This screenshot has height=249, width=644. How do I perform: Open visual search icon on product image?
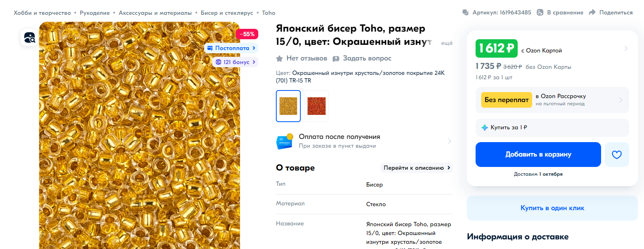(x=30, y=38)
